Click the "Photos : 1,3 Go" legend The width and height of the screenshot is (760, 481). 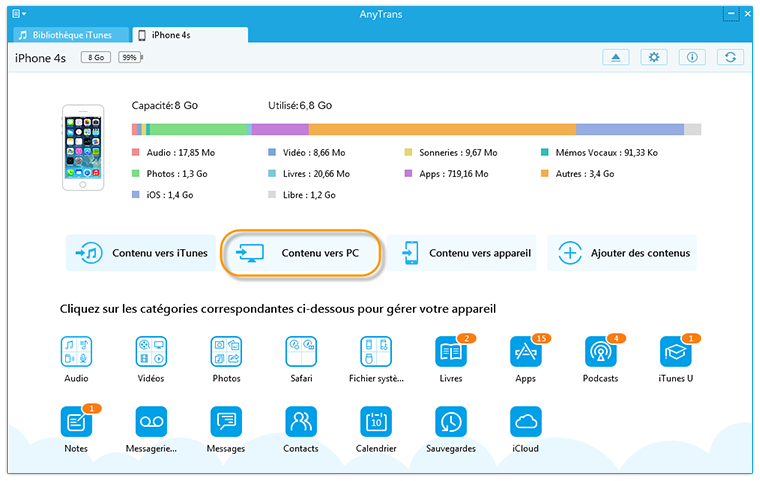[170, 174]
